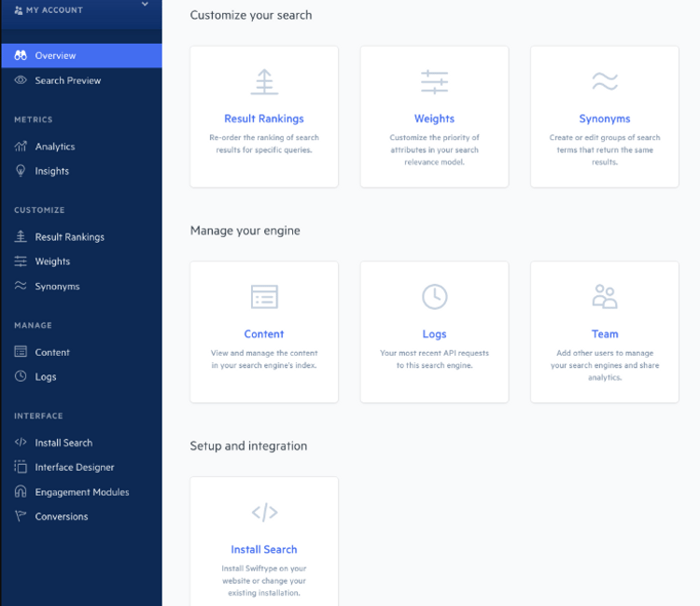
Task: Click the large Synonyms card wave icon
Action: coord(605,81)
